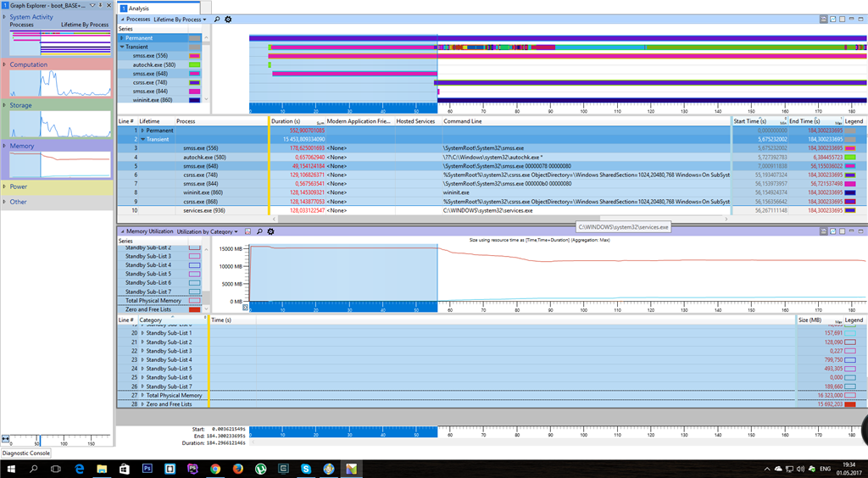The width and height of the screenshot is (868, 478).
Task: Show table-only view for Memory Utilization panel
Action: pyautogui.click(x=842, y=231)
